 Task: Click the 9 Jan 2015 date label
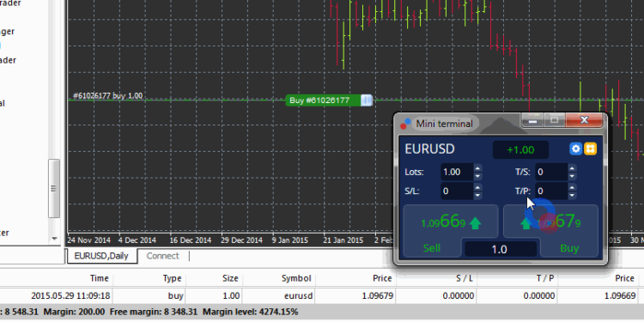[290, 240]
